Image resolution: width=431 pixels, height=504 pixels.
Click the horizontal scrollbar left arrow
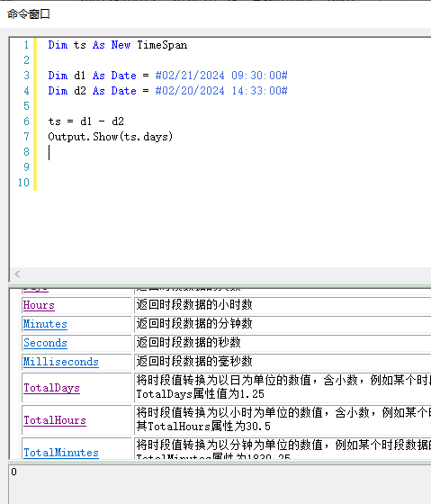[x=17, y=274]
